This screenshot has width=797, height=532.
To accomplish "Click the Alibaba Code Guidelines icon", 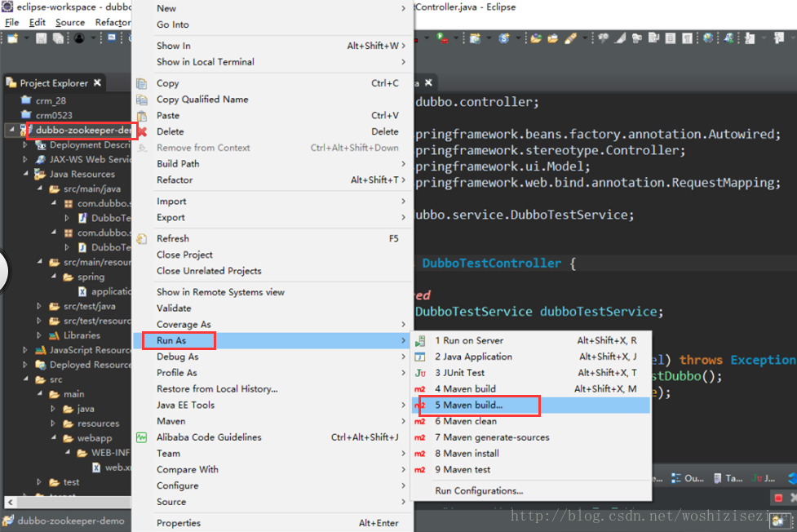I will click(142, 437).
